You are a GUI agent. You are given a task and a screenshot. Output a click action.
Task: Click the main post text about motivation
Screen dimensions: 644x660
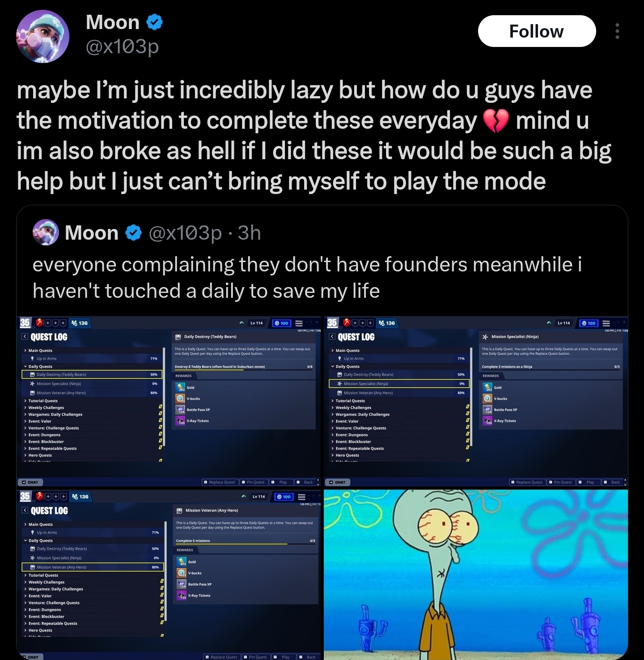(x=314, y=135)
